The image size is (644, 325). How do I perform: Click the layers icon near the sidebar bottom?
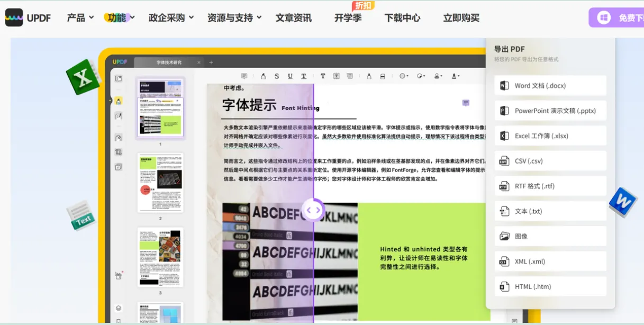(x=119, y=308)
